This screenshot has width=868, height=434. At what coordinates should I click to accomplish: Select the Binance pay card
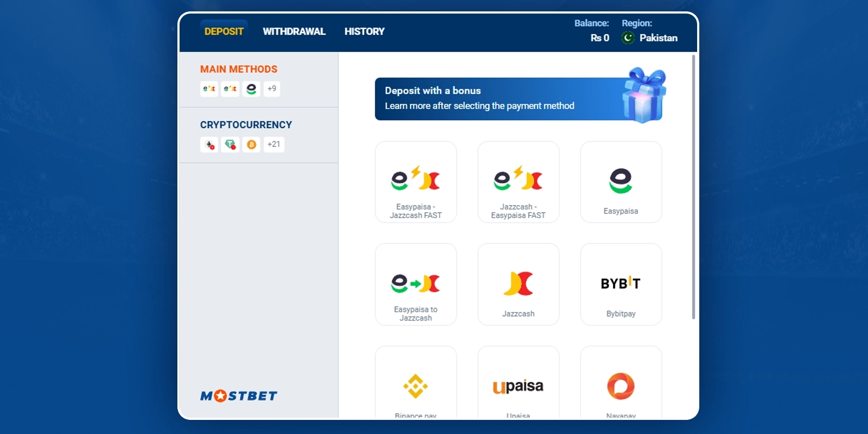point(416,382)
